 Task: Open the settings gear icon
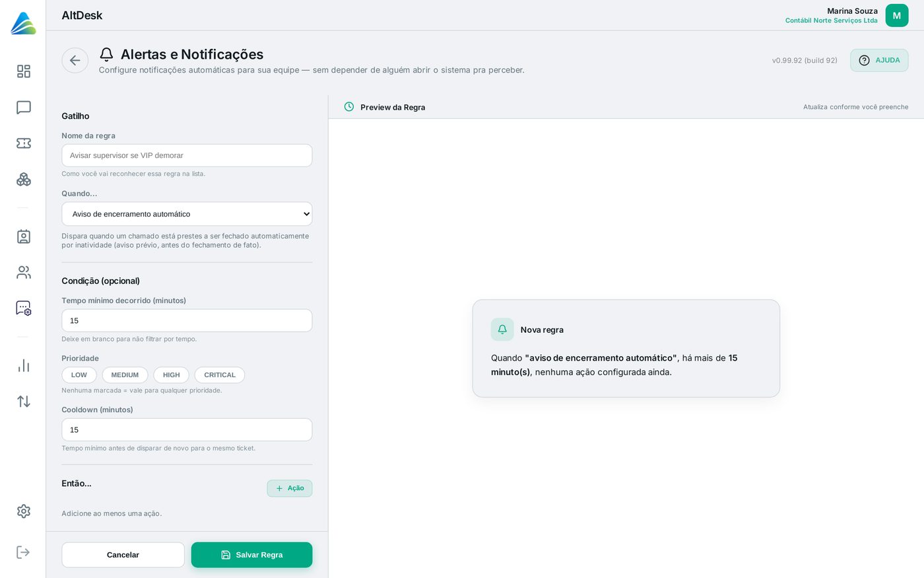(24, 511)
